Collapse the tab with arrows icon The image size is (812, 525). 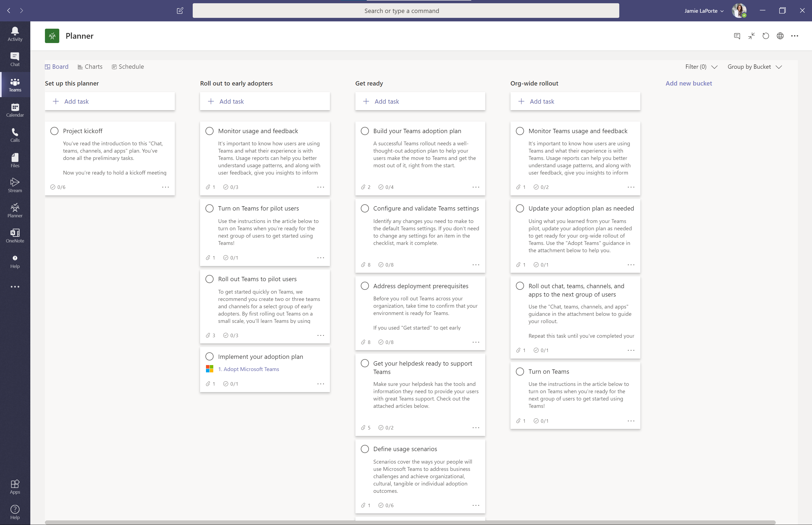(751, 36)
